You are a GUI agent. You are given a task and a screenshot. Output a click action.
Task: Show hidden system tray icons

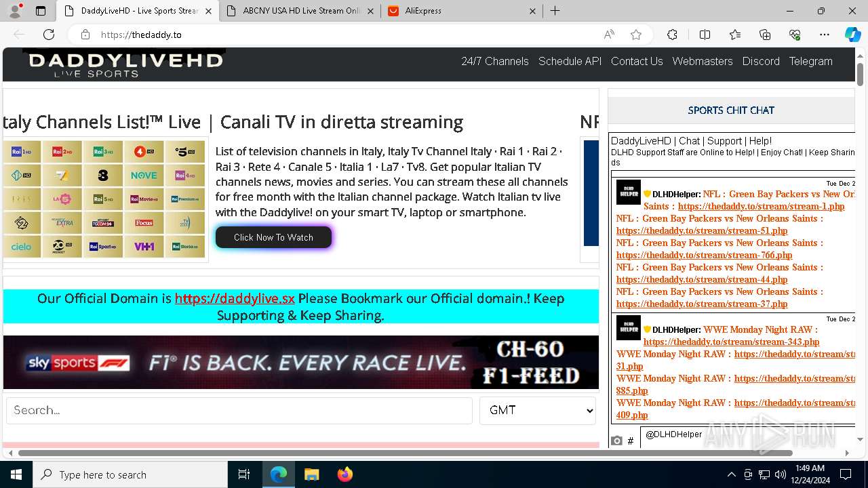(731, 474)
